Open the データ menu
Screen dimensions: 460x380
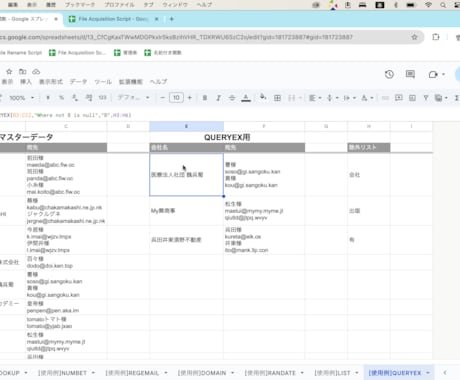pyautogui.click(x=78, y=82)
